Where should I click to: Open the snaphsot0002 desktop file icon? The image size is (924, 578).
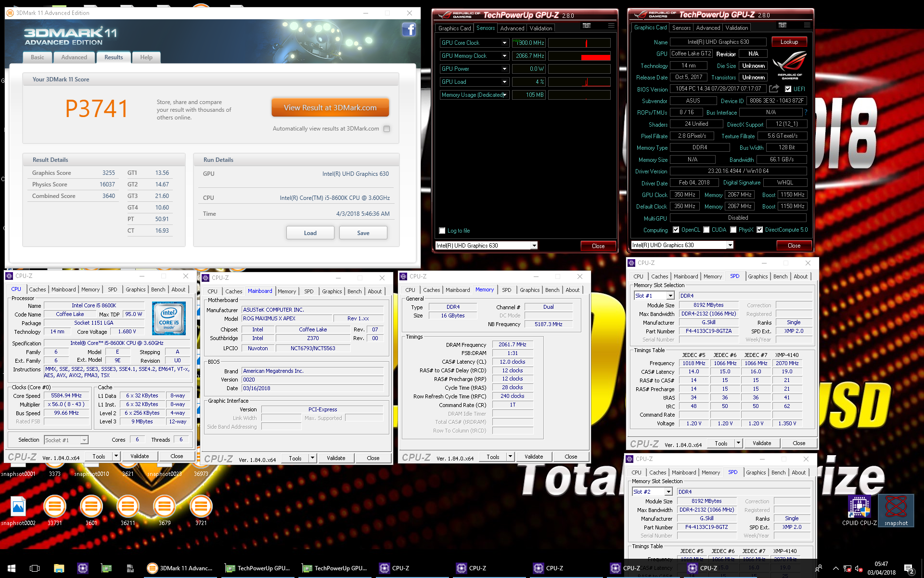point(18,511)
